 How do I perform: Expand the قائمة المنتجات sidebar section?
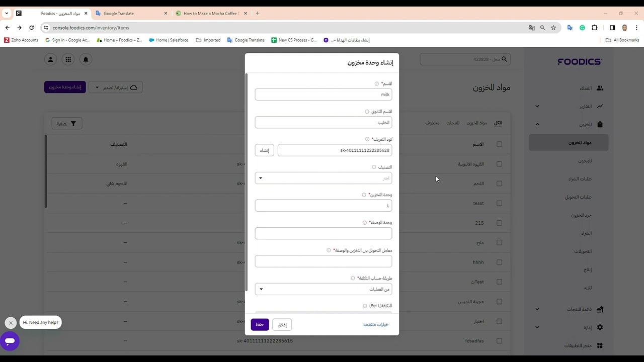pos(537,309)
